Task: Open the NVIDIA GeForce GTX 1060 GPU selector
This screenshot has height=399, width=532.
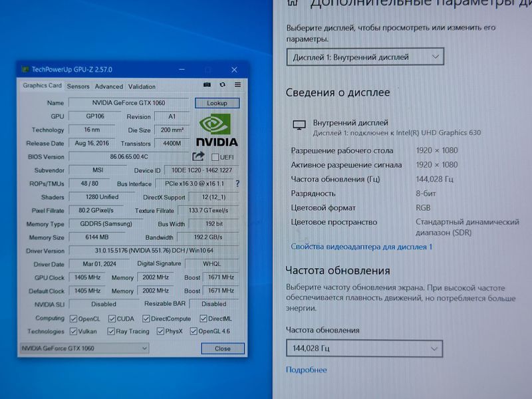Action: (84, 348)
